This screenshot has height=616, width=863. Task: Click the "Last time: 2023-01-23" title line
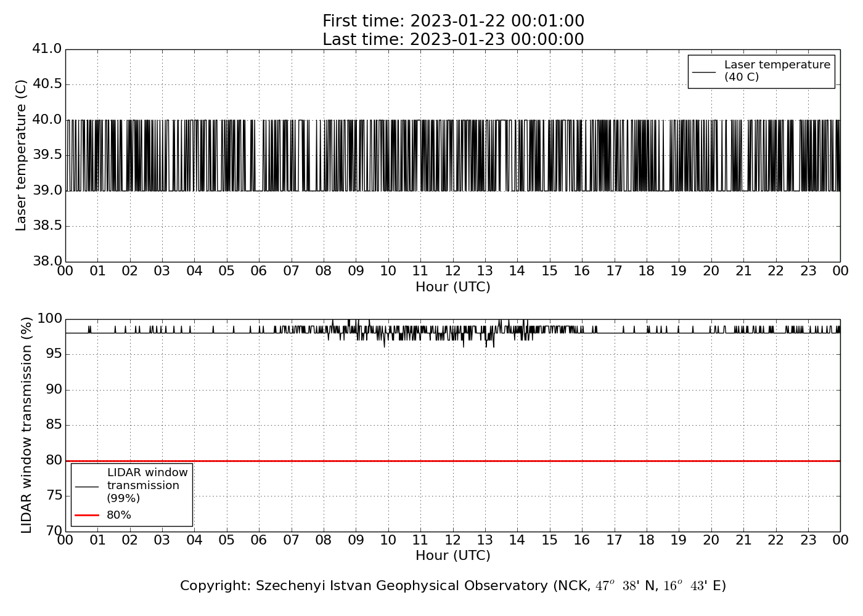tap(453, 40)
